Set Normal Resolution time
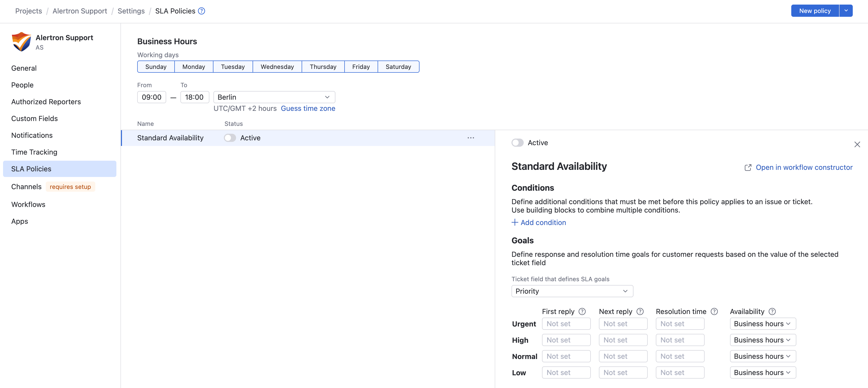 pos(680,356)
